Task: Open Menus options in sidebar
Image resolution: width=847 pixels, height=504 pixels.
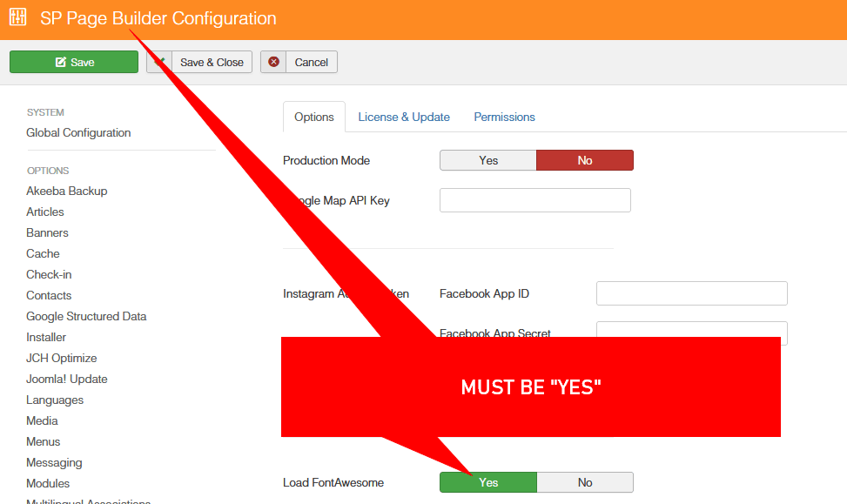Action: 44,442
